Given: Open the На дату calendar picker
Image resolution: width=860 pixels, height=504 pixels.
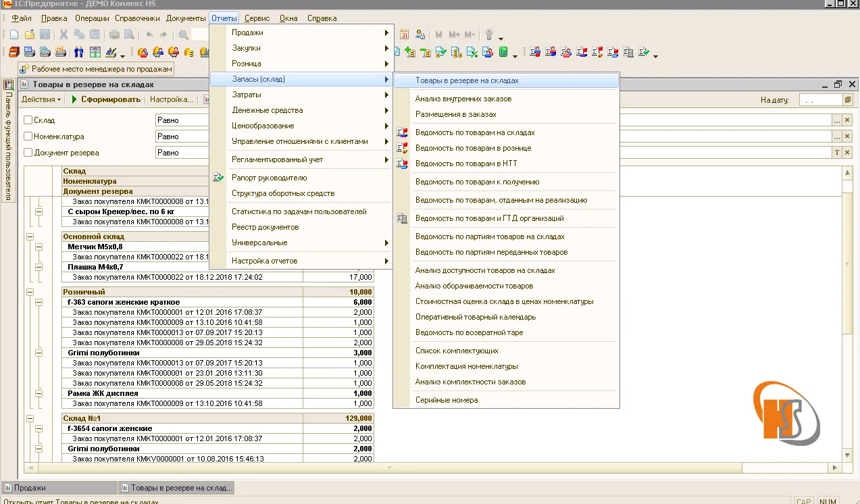Looking at the screenshot, I should point(848,100).
